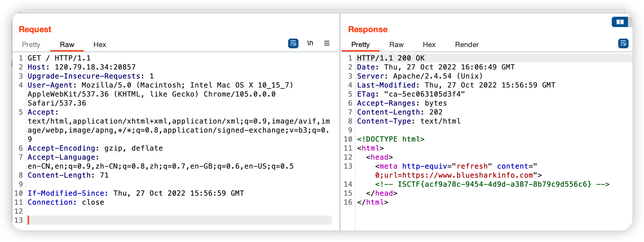The image size is (644, 242).
Task: Open the Request panel hamburger options menu
Action: tap(327, 43)
